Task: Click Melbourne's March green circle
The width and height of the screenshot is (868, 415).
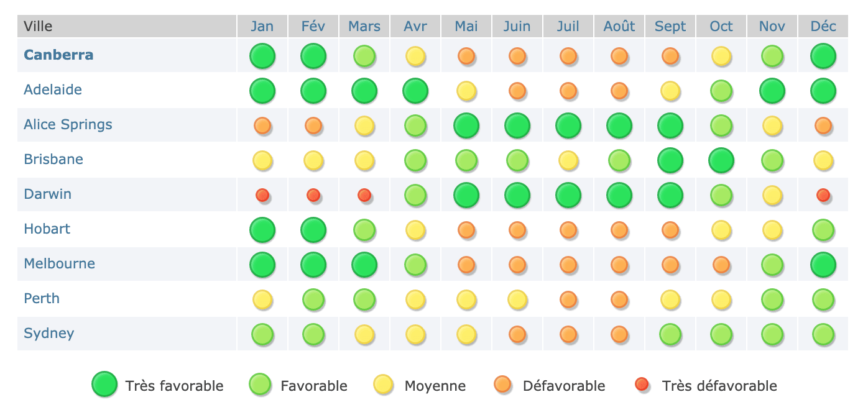Action: point(364,265)
